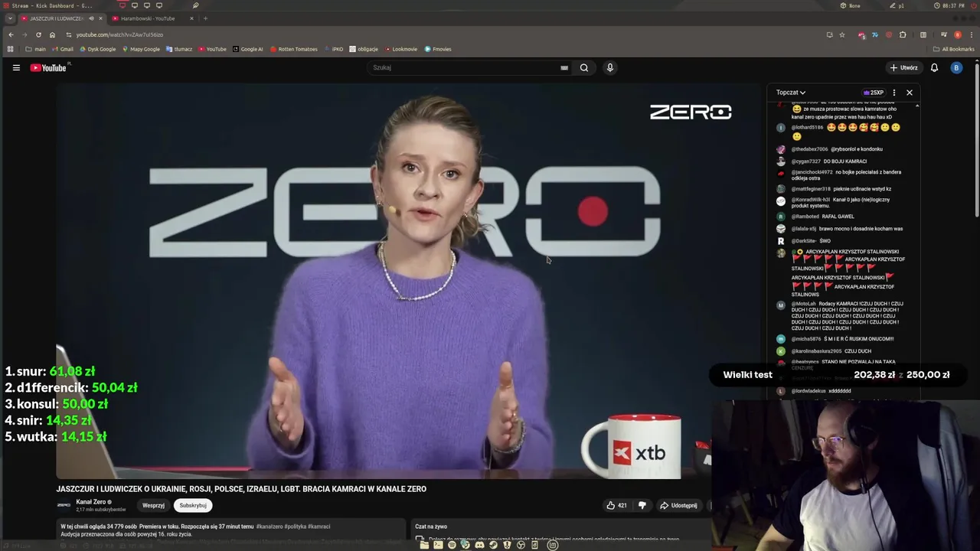
Task: Click the 25XP points badge in chat
Action: coord(873,93)
